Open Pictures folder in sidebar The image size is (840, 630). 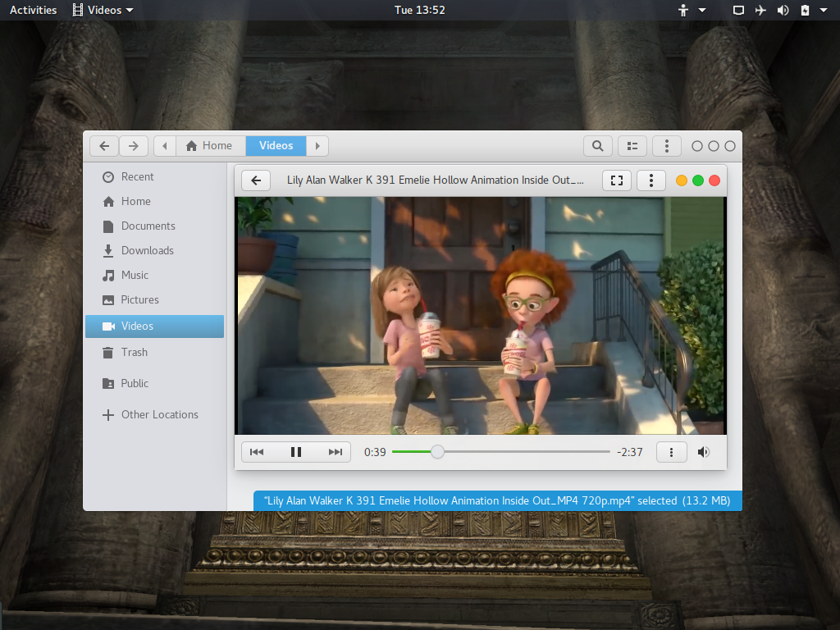(154, 300)
